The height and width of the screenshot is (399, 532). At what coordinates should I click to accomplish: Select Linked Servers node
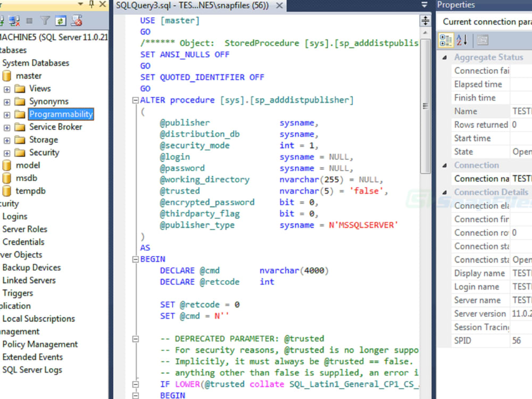29,280
